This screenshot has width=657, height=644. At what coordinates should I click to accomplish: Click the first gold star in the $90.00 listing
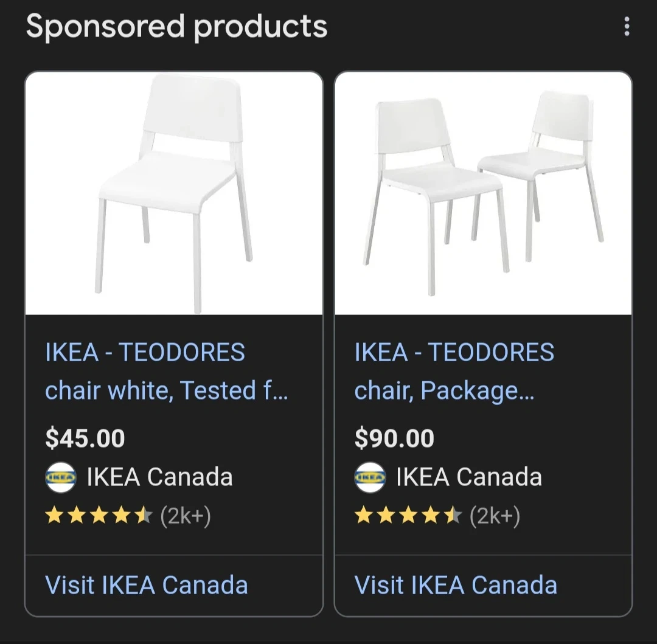click(x=364, y=516)
